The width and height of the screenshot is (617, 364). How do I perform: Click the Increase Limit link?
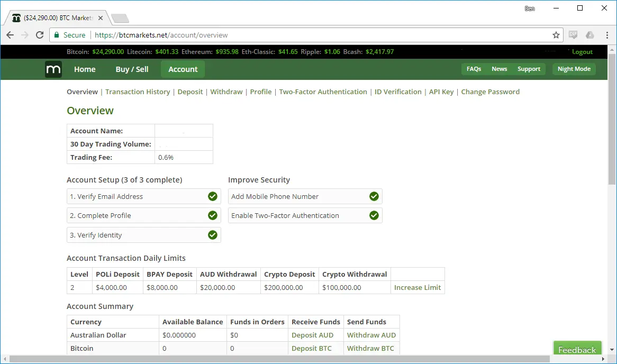[418, 288]
